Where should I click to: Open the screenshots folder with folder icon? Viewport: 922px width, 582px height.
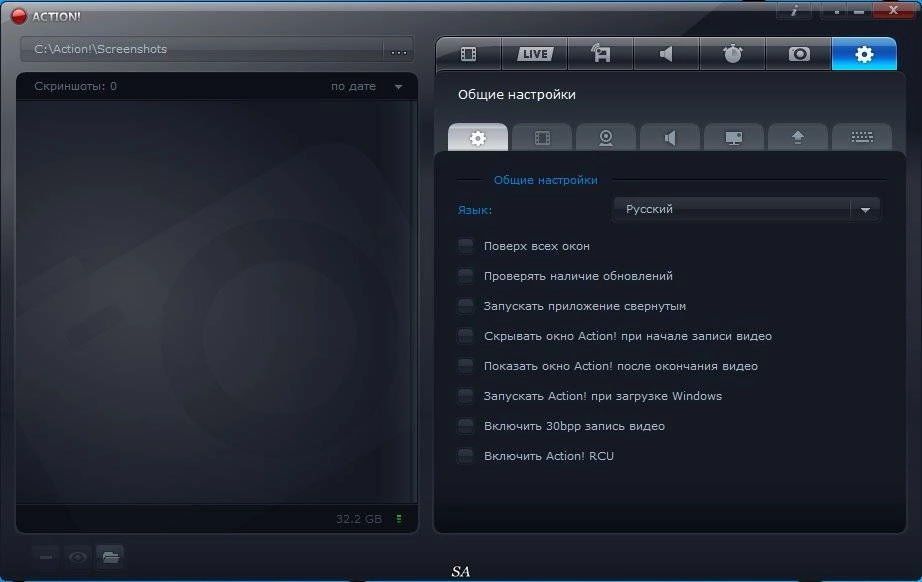[x=110, y=557]
